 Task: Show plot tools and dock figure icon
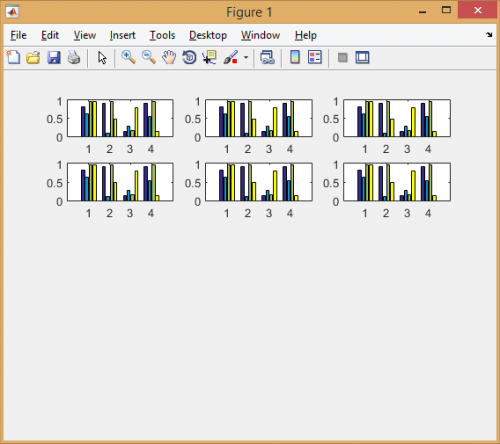click(362, 57)
